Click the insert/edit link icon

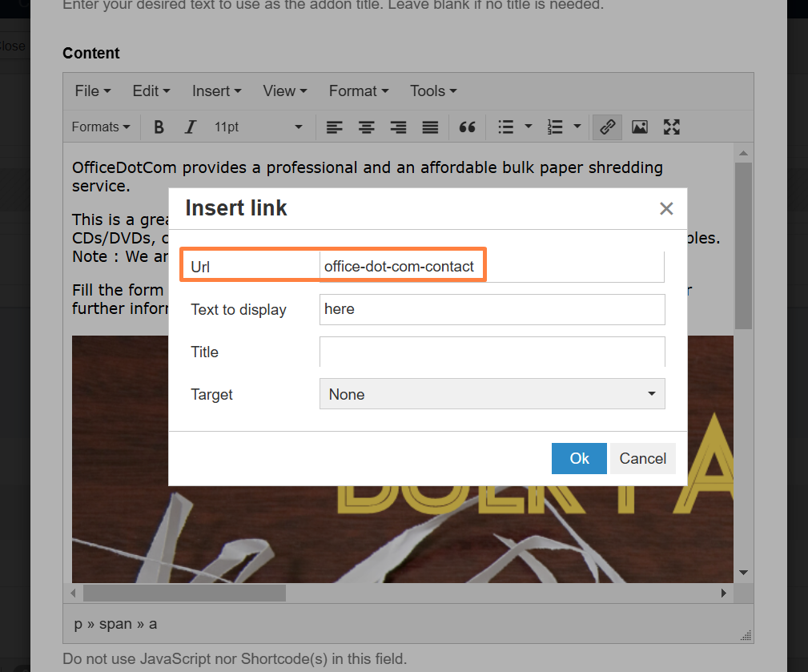click(x=608, y=127)
